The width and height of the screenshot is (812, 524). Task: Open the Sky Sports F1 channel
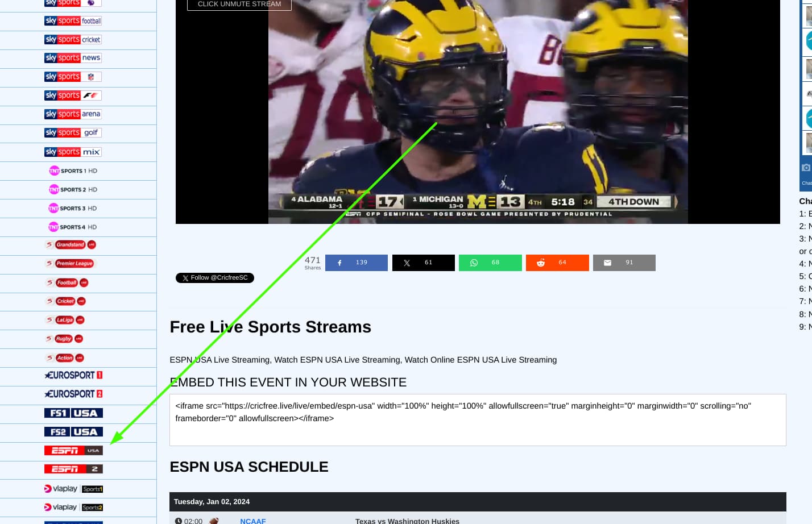click(x=73, y=95)
